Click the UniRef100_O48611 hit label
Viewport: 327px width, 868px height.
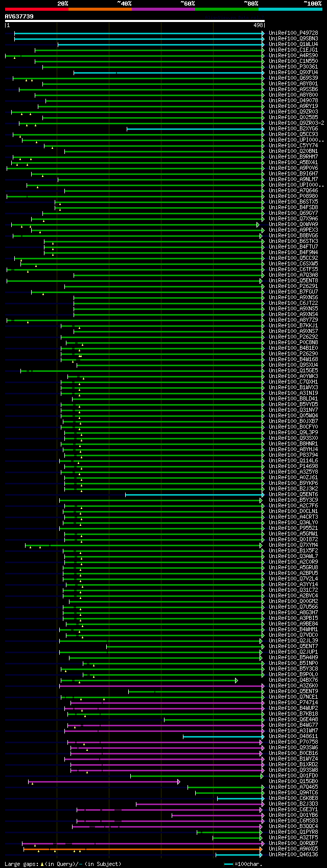pyautogui.click(x=293, y=736)
